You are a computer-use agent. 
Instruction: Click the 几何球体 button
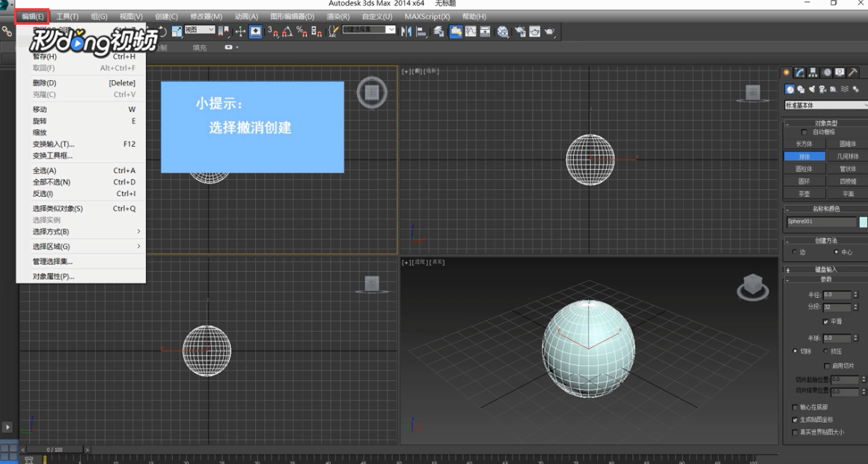[x=848, y=156]
